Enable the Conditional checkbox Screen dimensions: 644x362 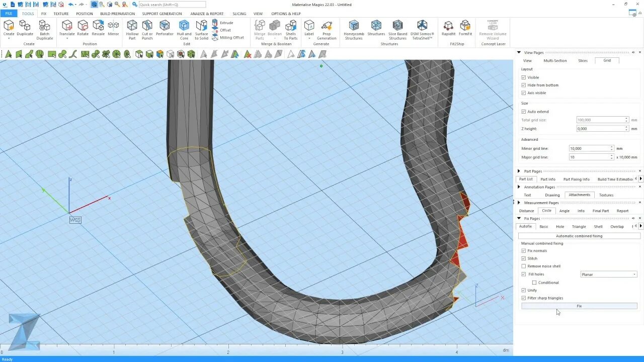point(534,283)
